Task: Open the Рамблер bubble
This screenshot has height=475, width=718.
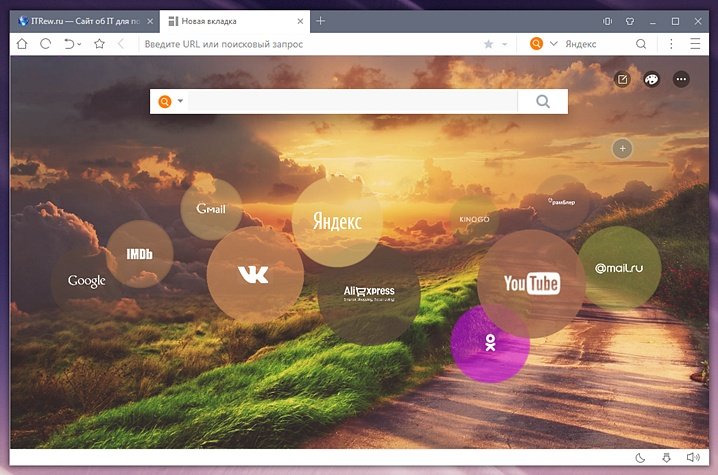Action: [x=561, y=202]
